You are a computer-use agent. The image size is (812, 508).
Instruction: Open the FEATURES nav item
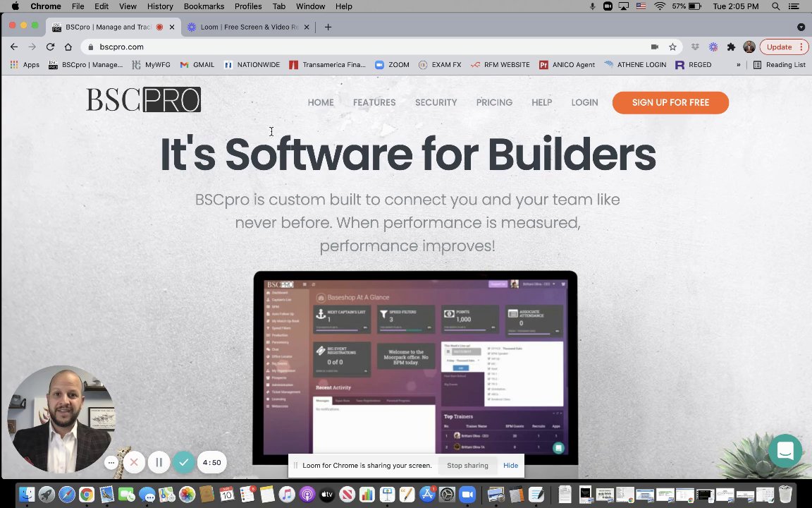pyautogui.click(x=374, y=102)
